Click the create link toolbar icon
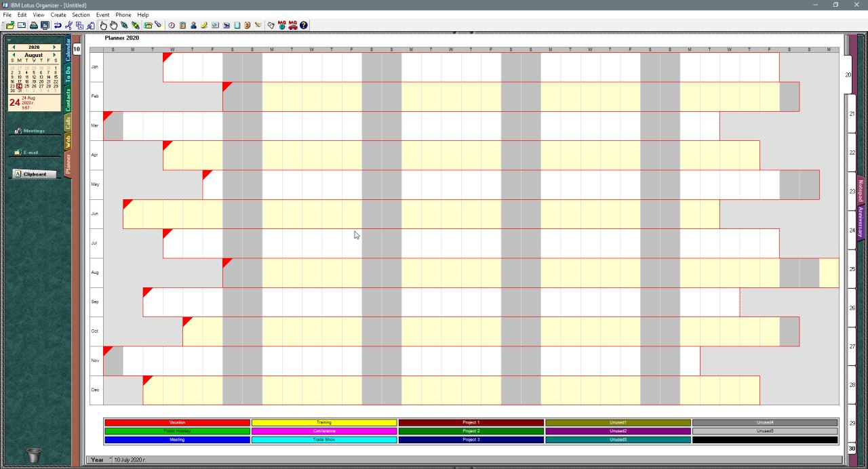The width and height of the screenshot is (868, 469). [x=124, y=25]
